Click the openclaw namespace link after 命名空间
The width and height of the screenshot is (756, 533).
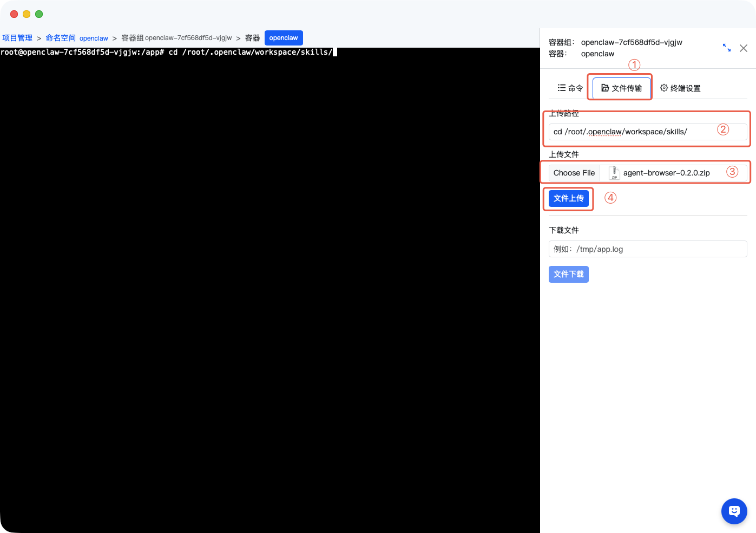tap(94, 38)
